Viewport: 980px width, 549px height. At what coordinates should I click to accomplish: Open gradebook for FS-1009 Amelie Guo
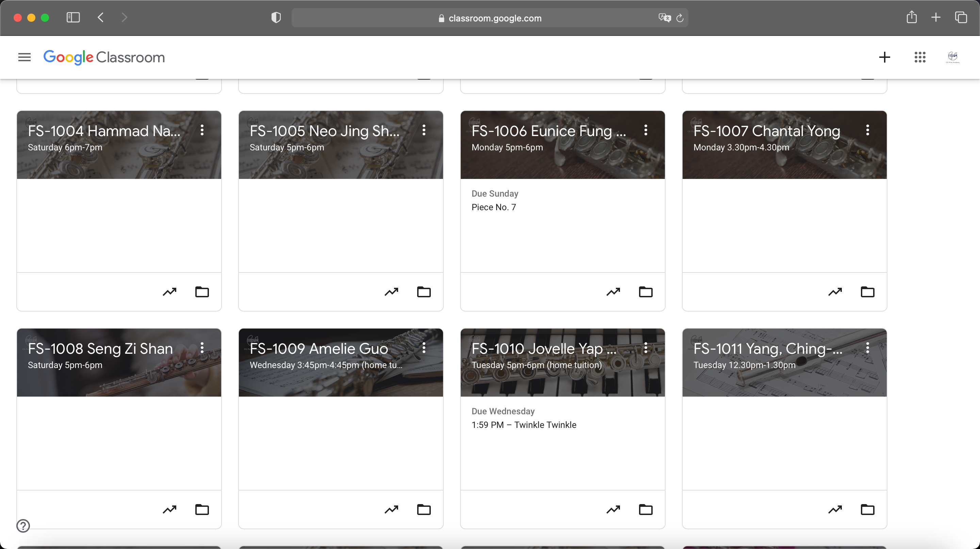tap(391, 510)
